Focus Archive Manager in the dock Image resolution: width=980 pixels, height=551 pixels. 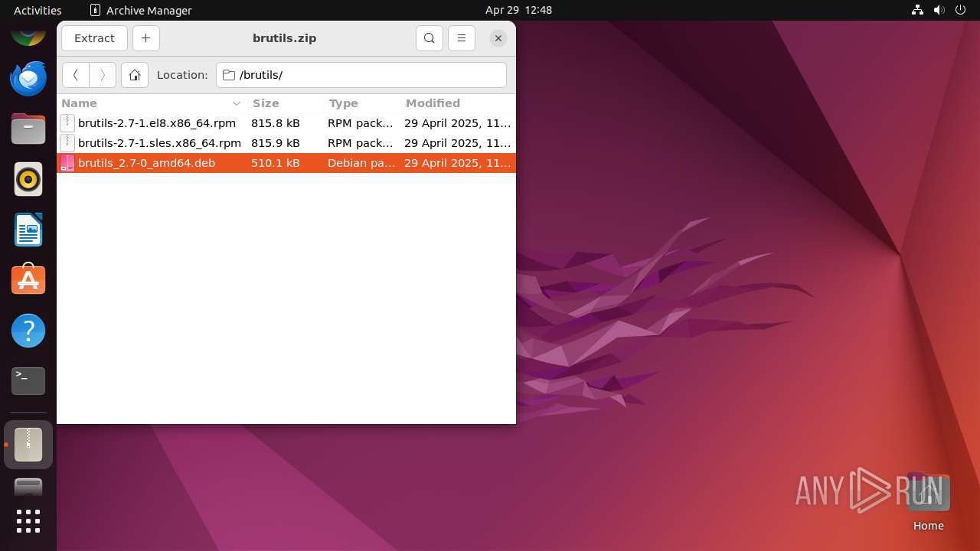coord(28,445)
